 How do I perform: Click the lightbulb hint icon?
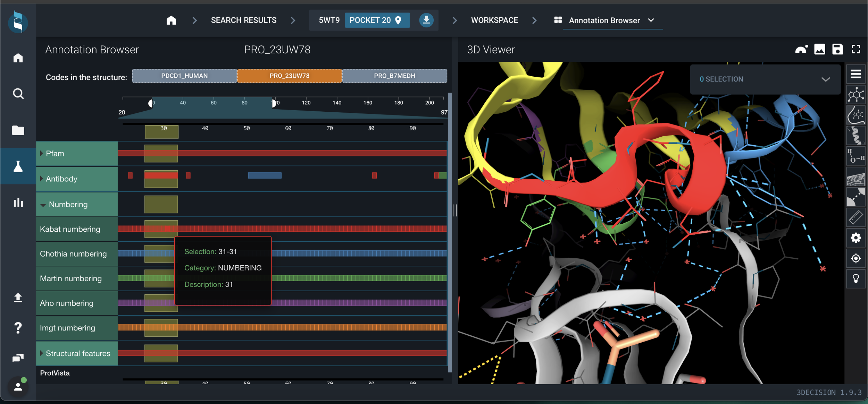coord(856,278)
